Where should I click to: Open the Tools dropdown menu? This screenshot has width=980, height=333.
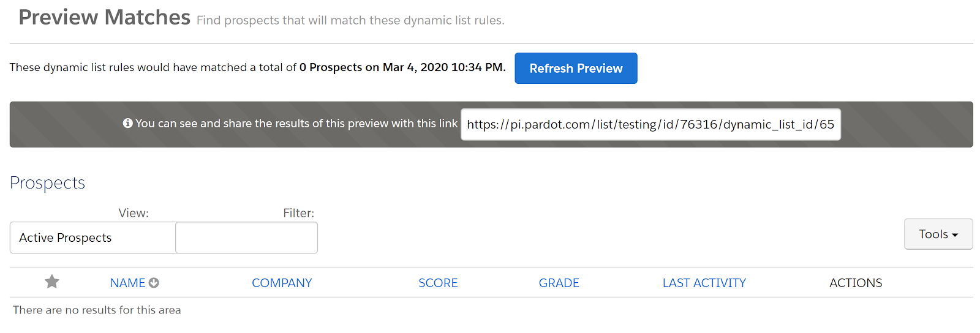coord(938,234)
